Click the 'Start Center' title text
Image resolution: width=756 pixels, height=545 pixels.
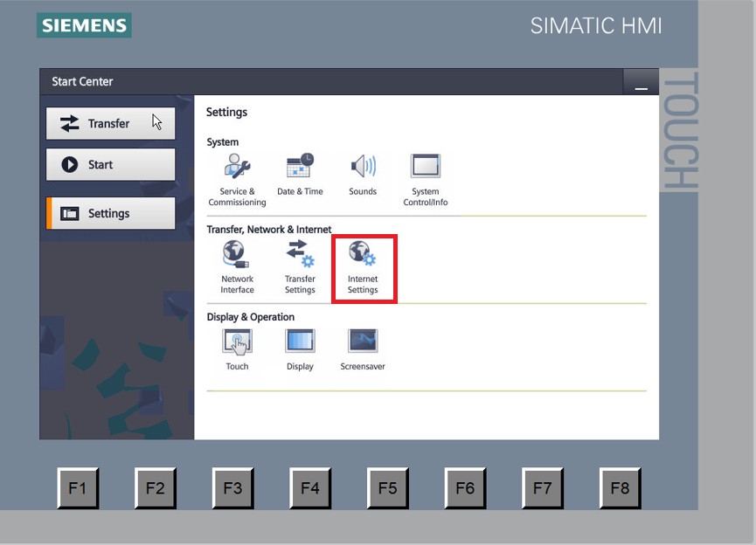[x=82, y=81]
